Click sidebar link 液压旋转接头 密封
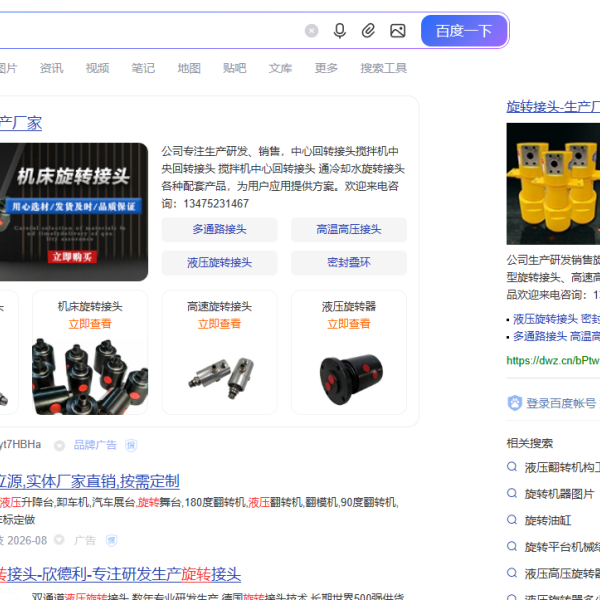 [x=556, y=319]
